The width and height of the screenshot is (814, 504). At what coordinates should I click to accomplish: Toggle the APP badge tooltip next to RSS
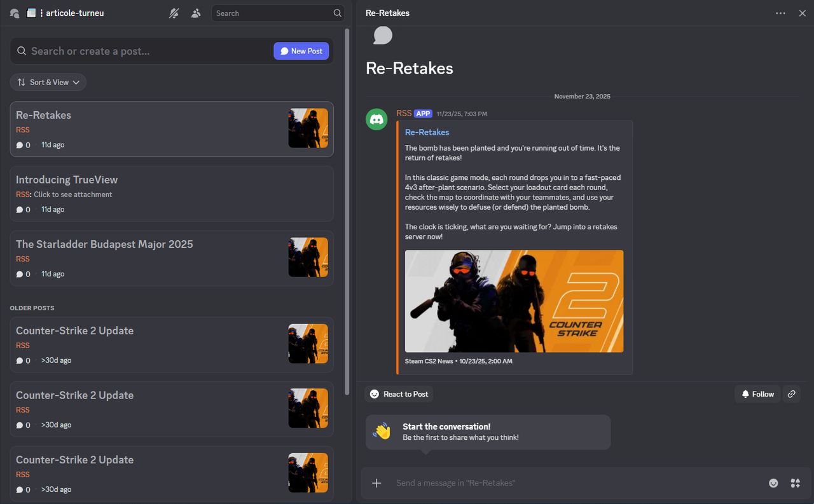point(422,113)
